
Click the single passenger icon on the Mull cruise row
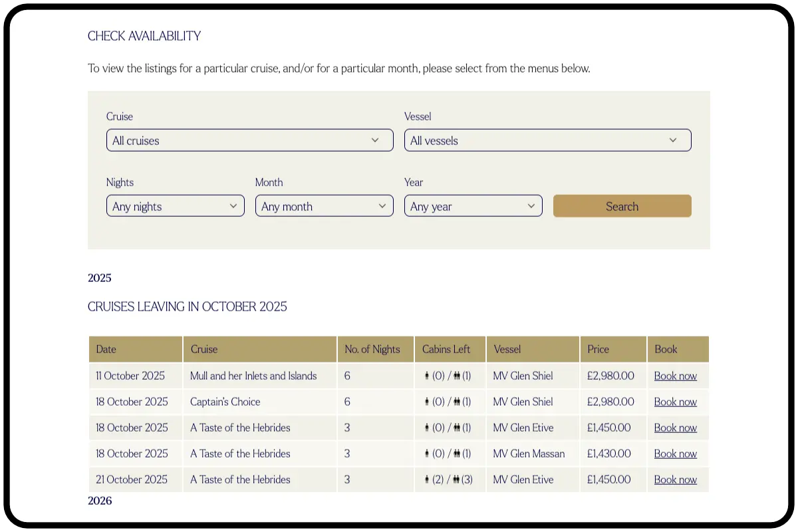click(427, 376)
